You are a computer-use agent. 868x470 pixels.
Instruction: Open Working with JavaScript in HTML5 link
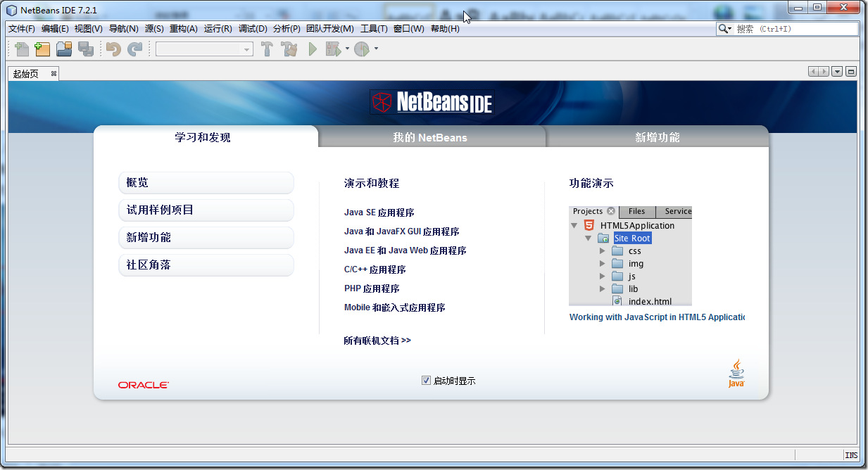tap(657, 317)
